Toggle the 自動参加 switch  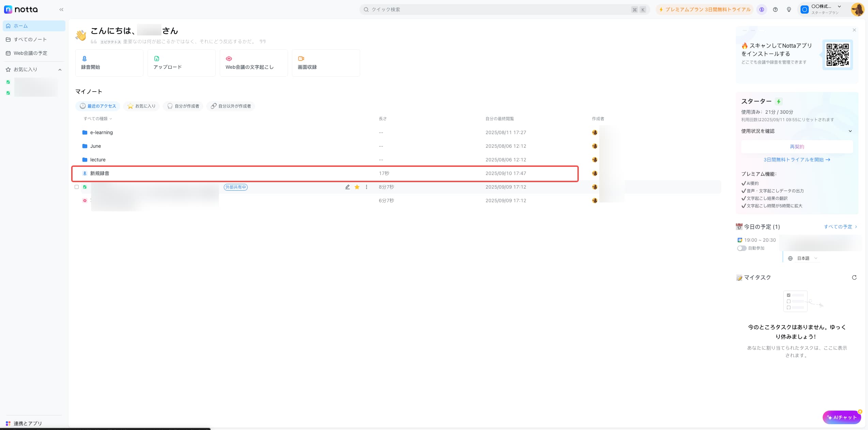[x=742, y=248]
